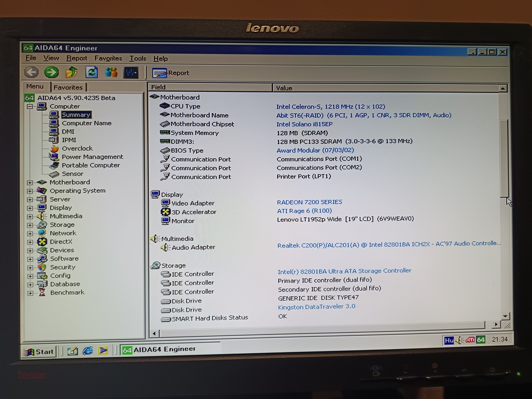Expand the Storage tree node

click(x=30, y=225)
